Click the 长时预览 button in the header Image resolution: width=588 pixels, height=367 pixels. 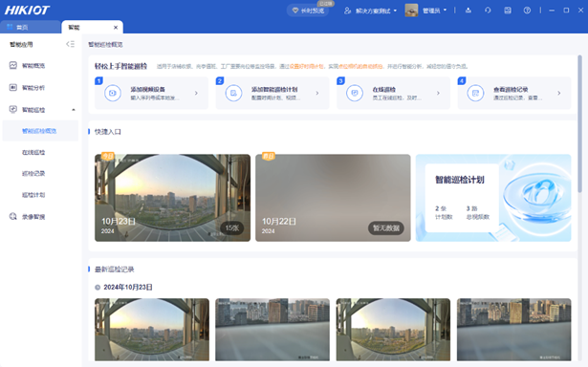click(309, 11)
